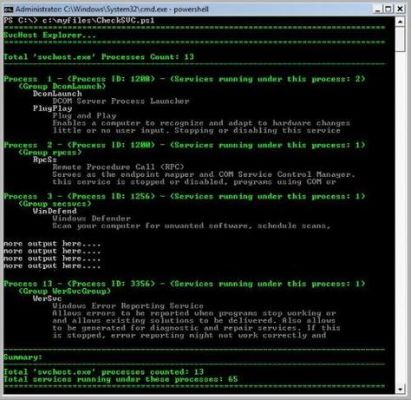Open the cmd system menu icon in title bar

click(x=8, y=9)
